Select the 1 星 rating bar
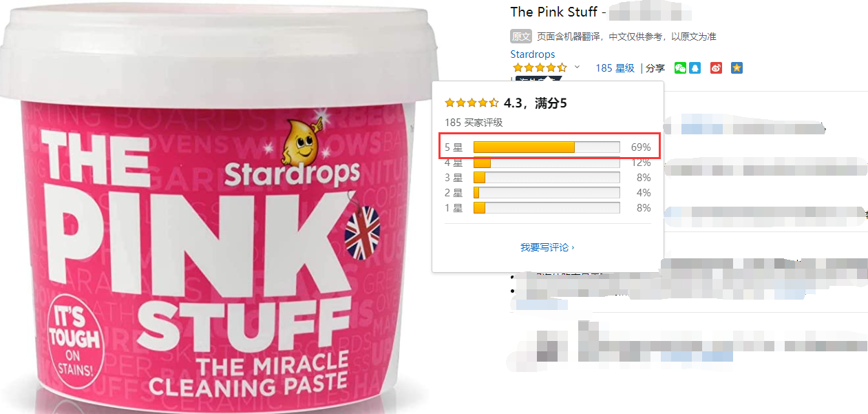Image resolution: width=868 pixels, height=414 pixels. pyautogui.click(x=547, y=208)
